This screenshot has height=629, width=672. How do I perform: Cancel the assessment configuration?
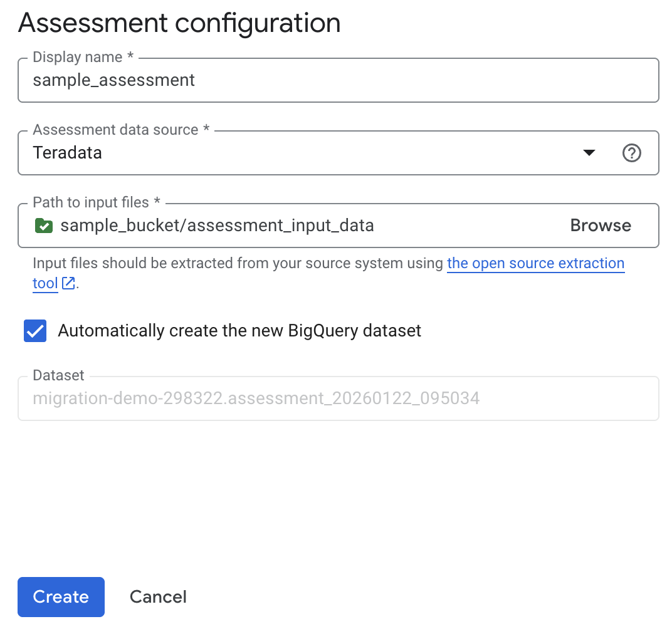click(x=157, y=596)
